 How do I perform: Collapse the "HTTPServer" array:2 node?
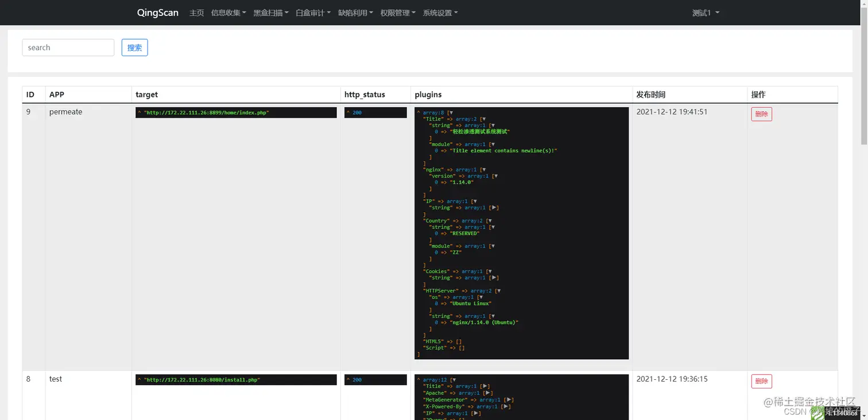(498, 291)
